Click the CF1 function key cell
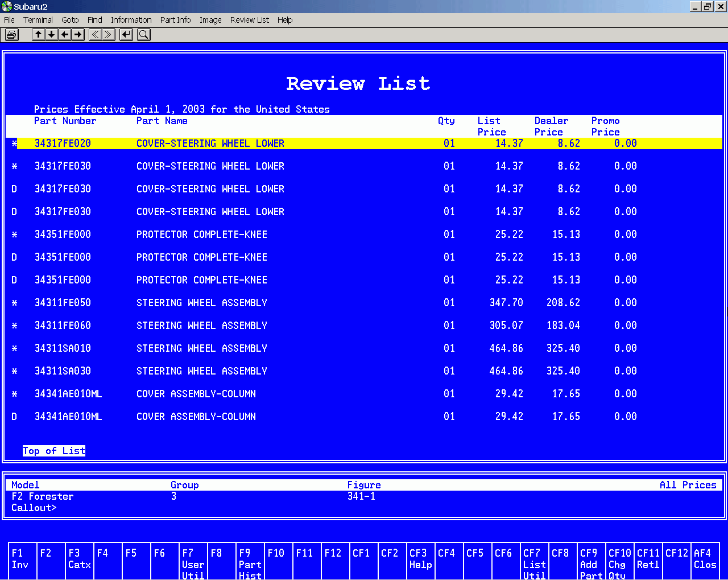The width and height of the screenshot is (728, 580). click(364, 561)
